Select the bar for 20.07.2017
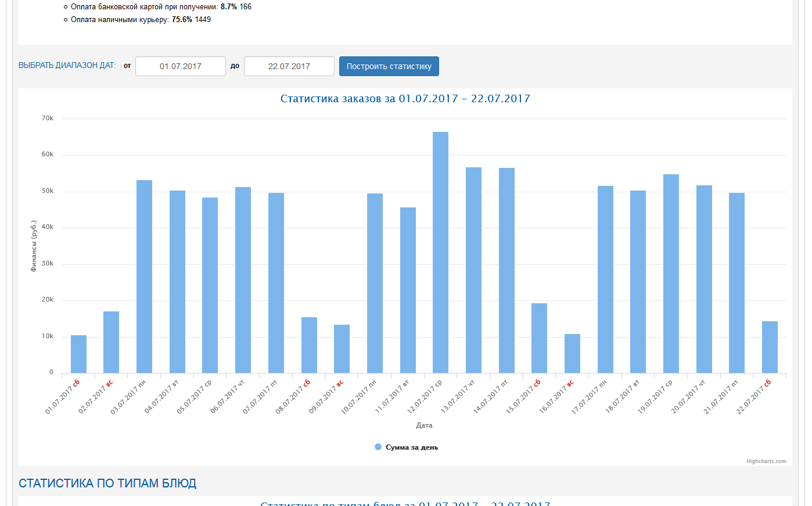 pos(704,279)
